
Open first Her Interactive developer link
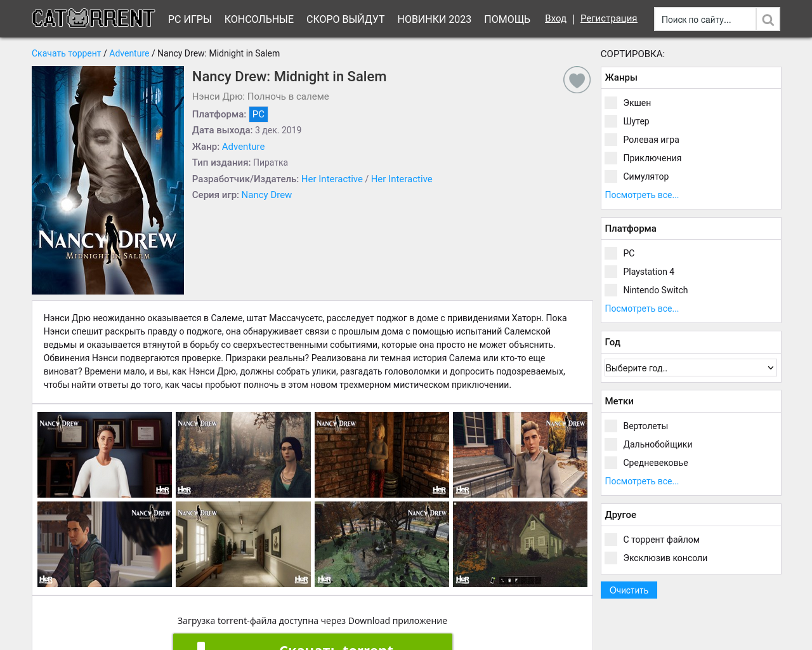(x=332, y=179)
